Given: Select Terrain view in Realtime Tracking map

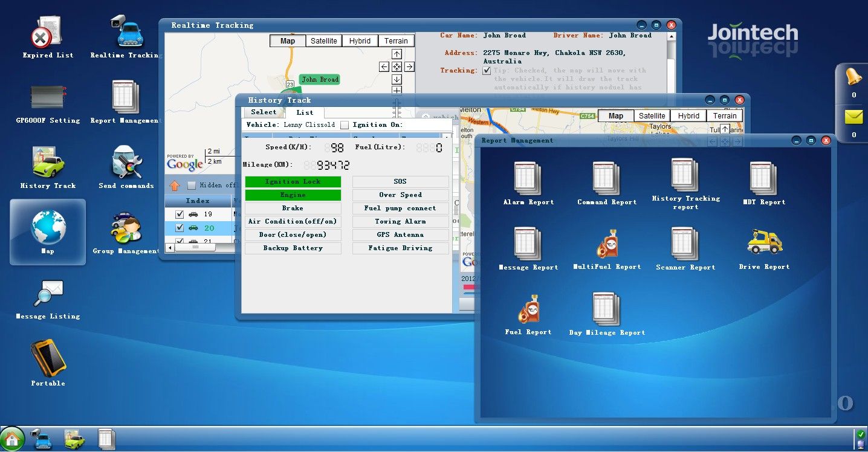Looking at the screenshot, I should [396, 41].
